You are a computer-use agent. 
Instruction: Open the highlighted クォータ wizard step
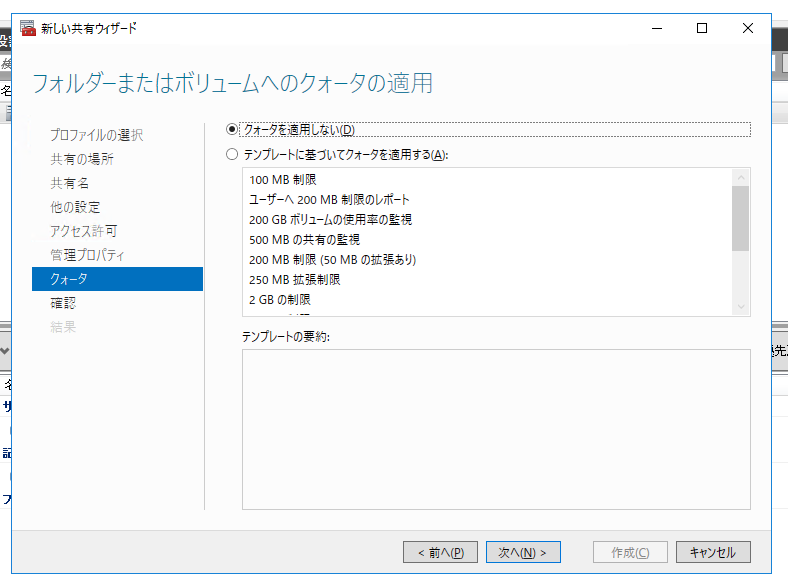[117, 279]
